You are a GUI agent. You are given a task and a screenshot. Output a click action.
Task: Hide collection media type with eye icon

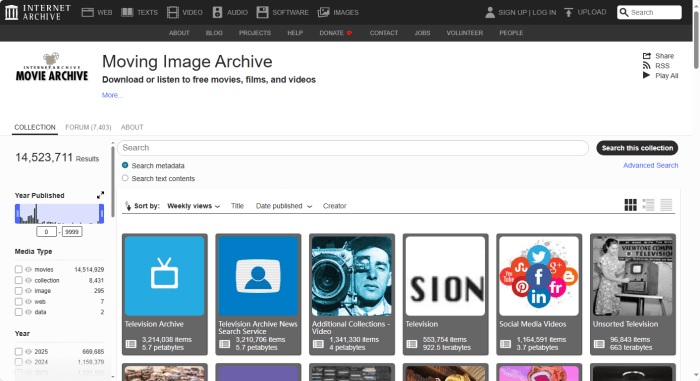click(x=29, y=281)
